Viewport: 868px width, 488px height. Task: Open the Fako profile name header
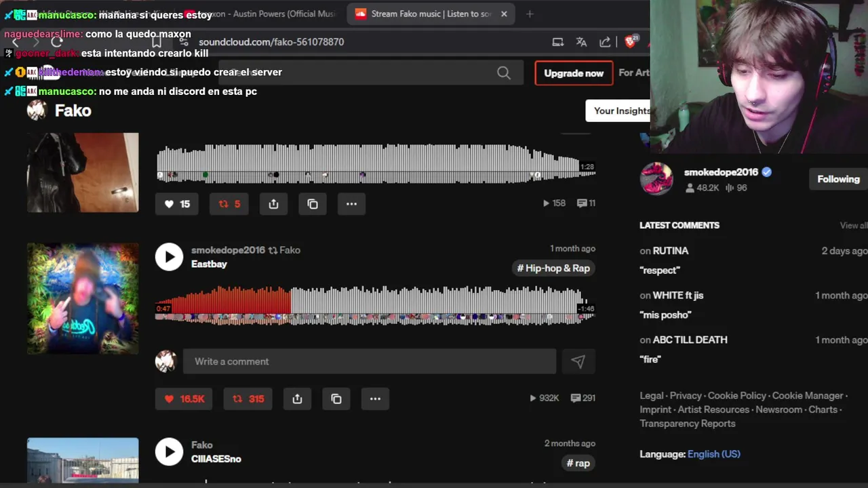(73, 110)
